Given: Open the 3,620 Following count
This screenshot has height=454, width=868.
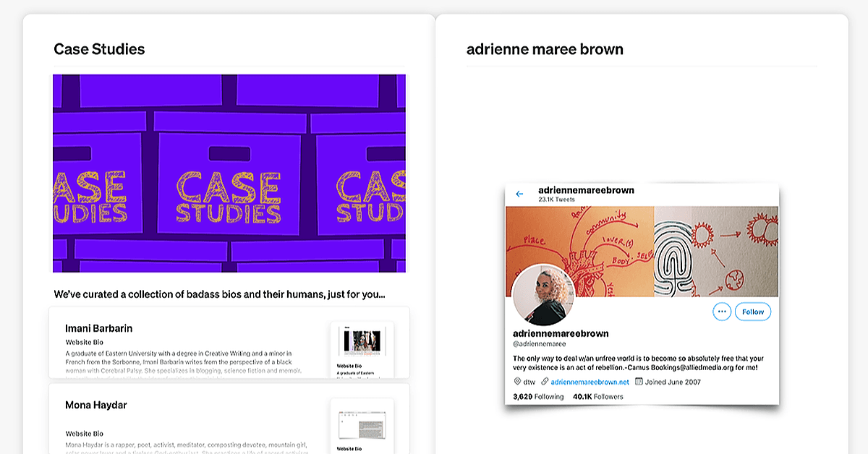Looking at the screenshot, I should coord(537,396).
